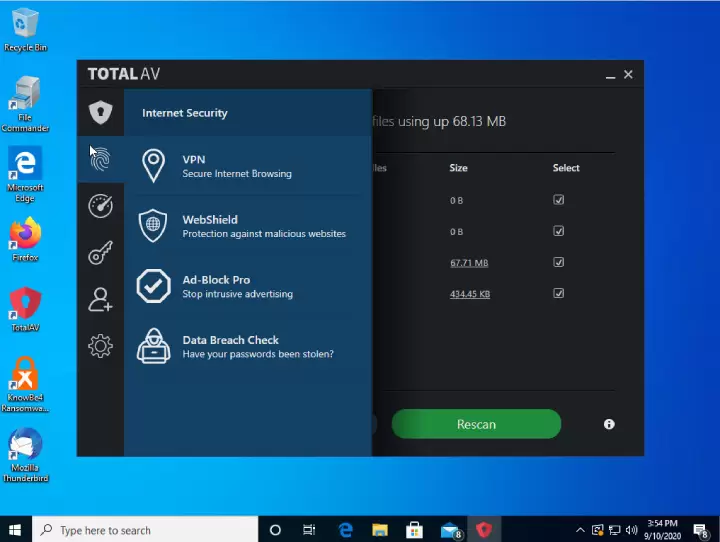
Task: Uncheck the 67.71 MB row checkbox
Action: (558, 262)
